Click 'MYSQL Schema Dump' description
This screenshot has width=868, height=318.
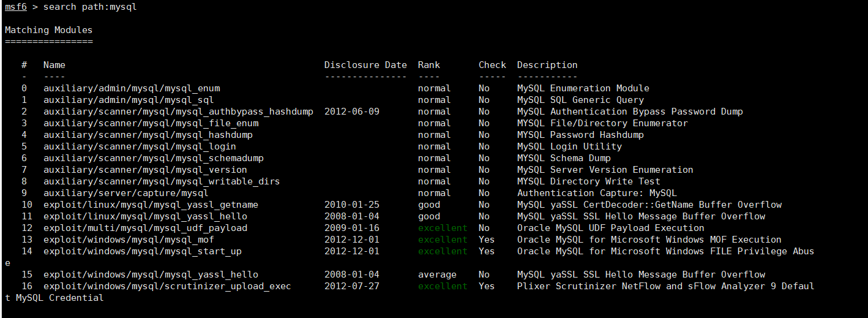[564, 158]
